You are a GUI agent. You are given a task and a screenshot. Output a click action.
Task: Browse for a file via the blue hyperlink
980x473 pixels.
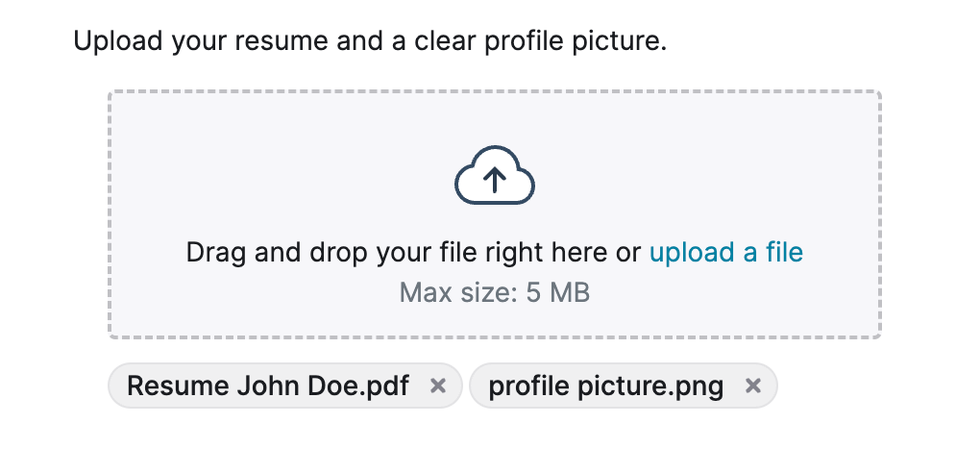coord(726,252)
